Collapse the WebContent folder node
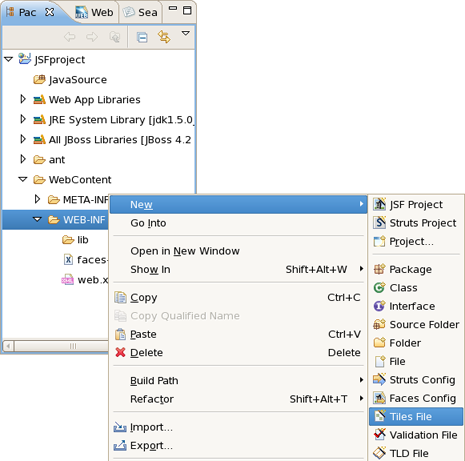The height and width of the screenshot is (461, 465). coord(23,179)
